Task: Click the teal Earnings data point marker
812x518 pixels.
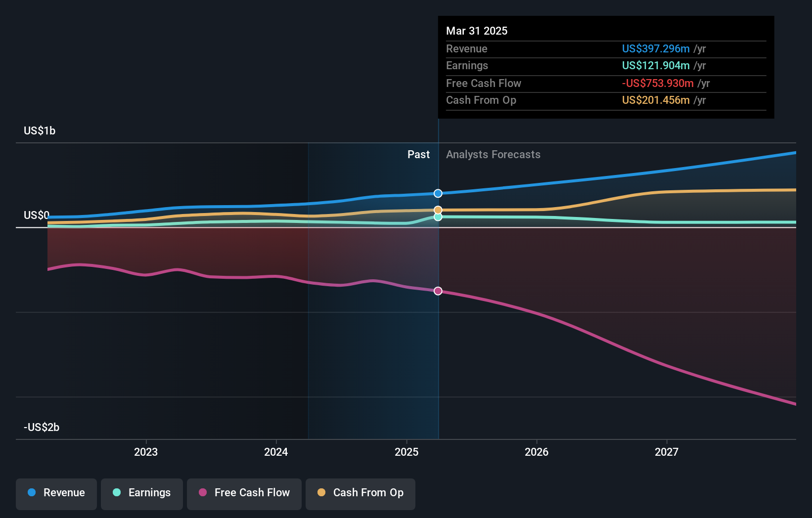Action: click(438, 217)
